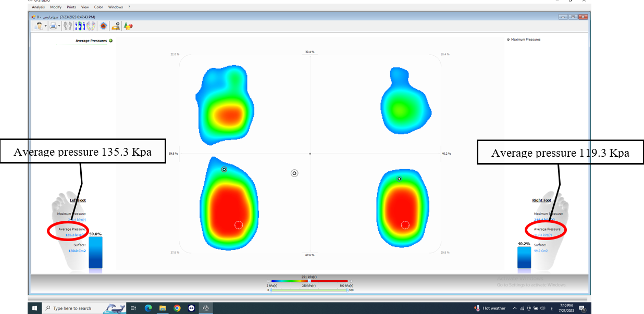Open the patient profile toolbar icon

(39, 26)
